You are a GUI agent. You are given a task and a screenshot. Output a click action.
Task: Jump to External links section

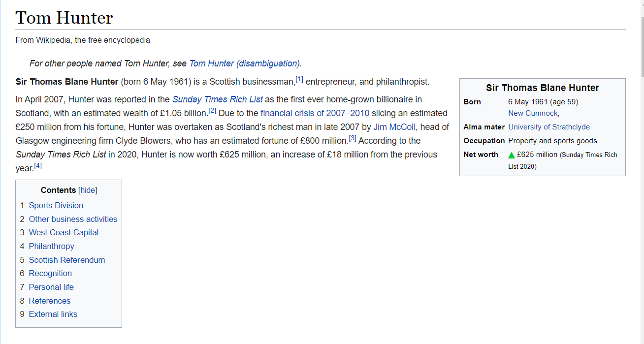click(x=53, y=314)
